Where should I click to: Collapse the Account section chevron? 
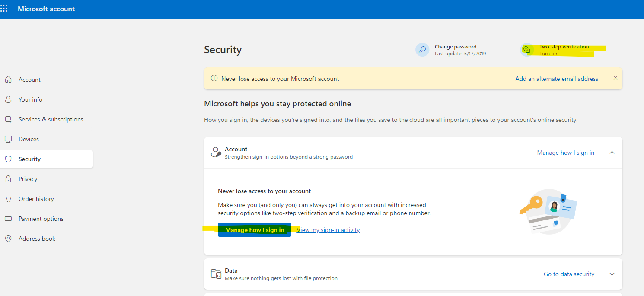pyautogui.click(x=612, y=153)
